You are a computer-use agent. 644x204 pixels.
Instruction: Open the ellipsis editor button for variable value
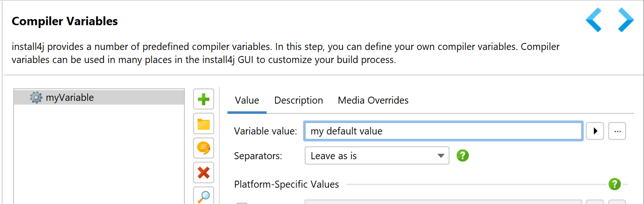[x=617, y=131]
